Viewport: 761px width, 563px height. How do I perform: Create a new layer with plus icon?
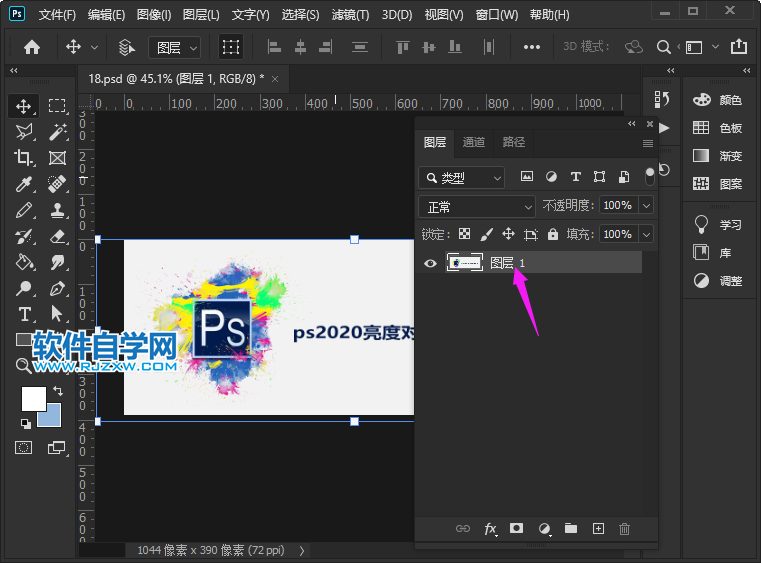pyautogui.click(x=598, y=528)
